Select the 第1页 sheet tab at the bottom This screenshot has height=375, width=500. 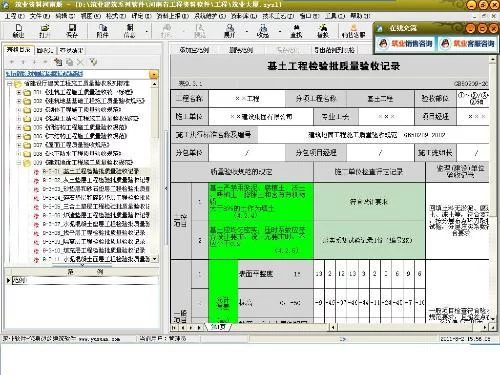pos(218,327)
